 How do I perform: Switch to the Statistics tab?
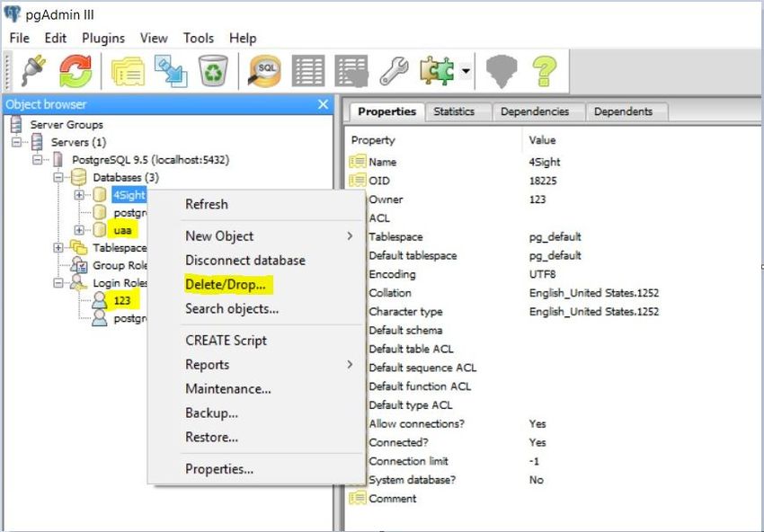click(453, 111)
